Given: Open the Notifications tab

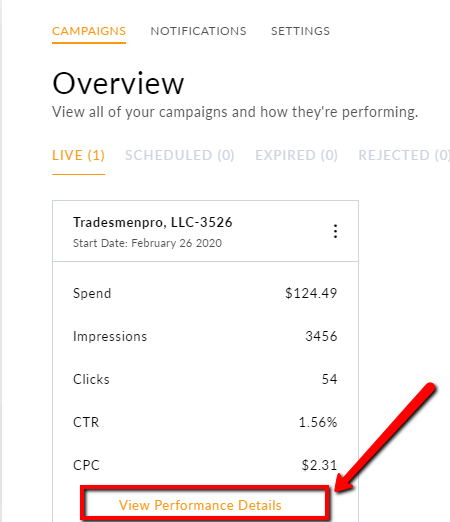Looking at the screenshot, I should pos(198,31).
